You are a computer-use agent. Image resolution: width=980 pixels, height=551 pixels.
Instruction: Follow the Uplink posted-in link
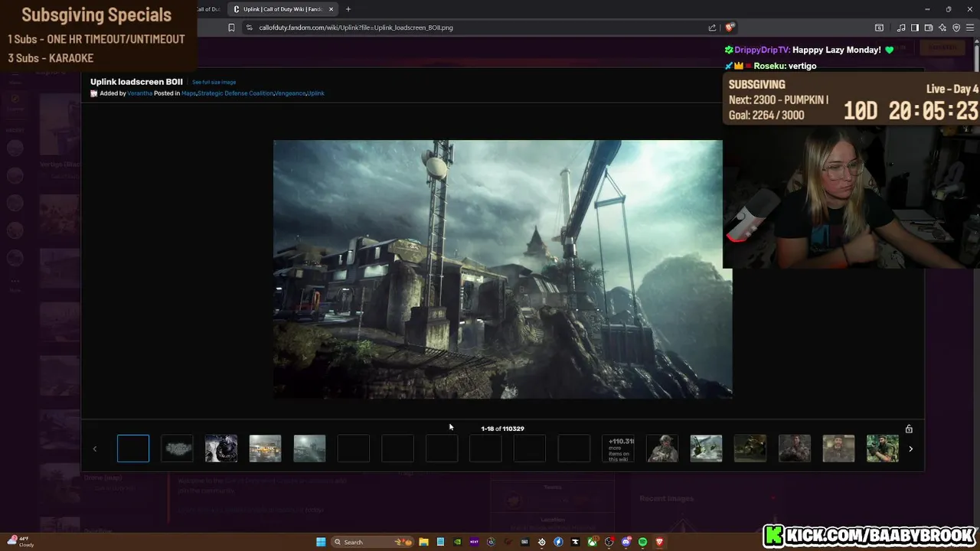tap(315, 93)
